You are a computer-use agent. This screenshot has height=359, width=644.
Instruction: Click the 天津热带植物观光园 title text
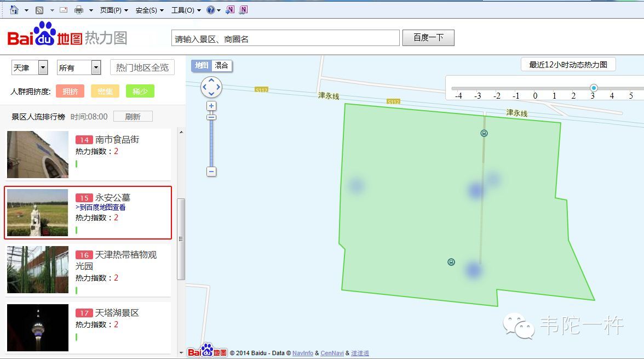pyautogui.click(x=116, y=260)
